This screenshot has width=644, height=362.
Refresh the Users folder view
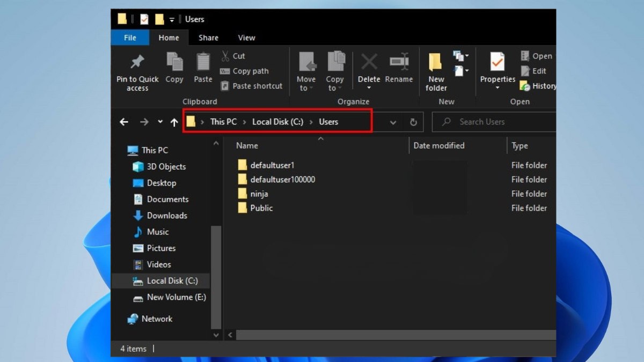coord(413,122)
